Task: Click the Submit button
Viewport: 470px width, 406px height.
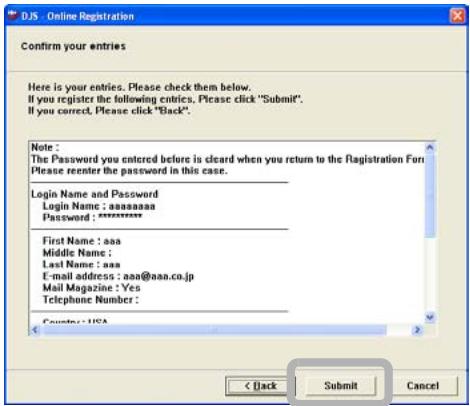Action: (341, 386)
